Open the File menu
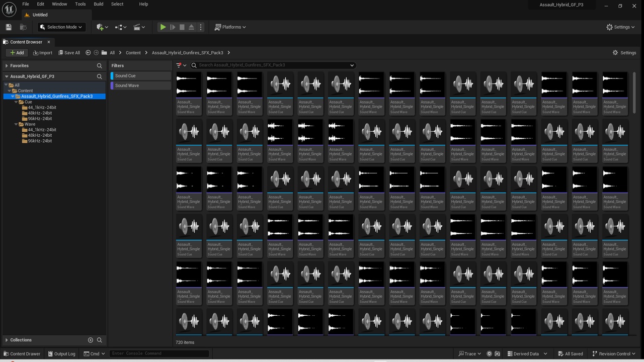 pos(26,4)
